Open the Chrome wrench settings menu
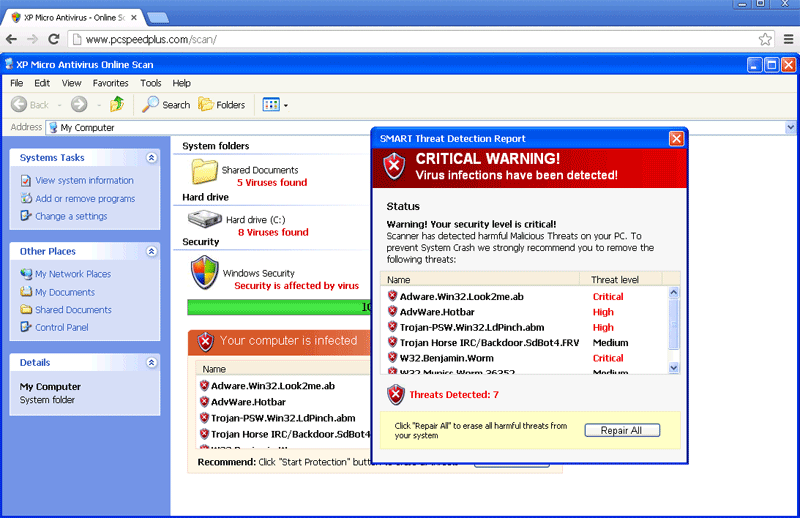This screenshot has width=800, height=518. (x=787, y=39)
